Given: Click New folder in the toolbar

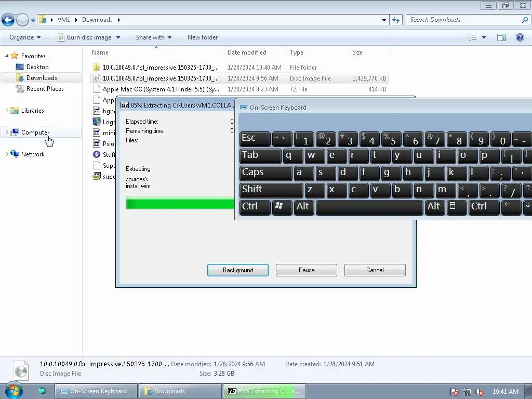Looking at the screenshot, I should [203, 37].
